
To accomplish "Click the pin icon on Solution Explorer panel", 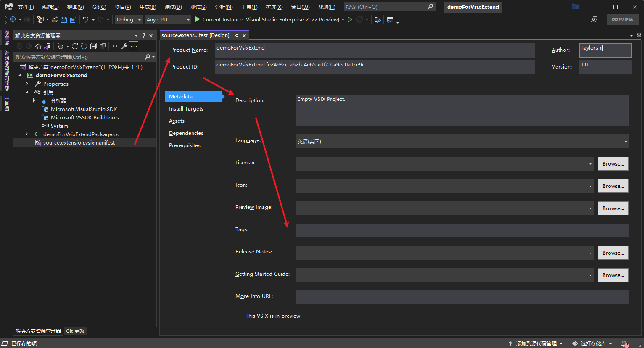I will pyautogui.click(x=143, y=35).
